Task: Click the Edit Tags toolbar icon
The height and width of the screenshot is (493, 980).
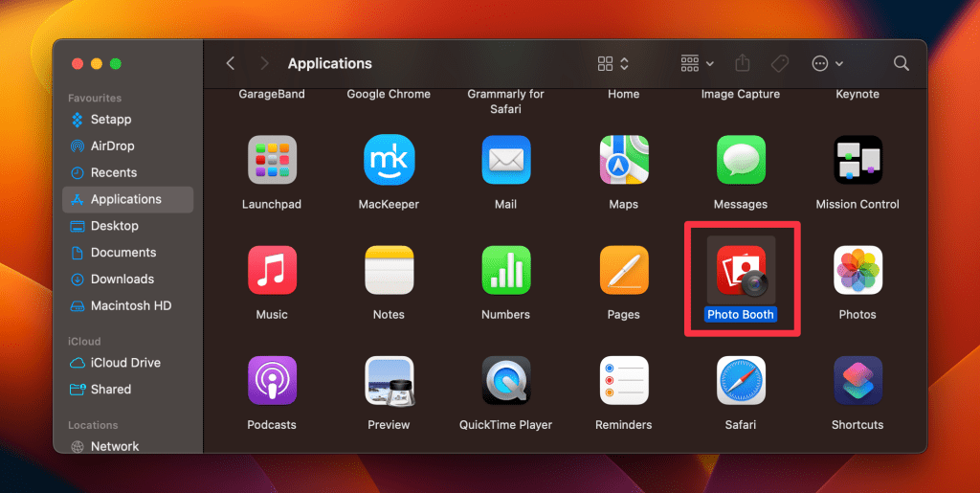Action: click(x=780, y=63)
